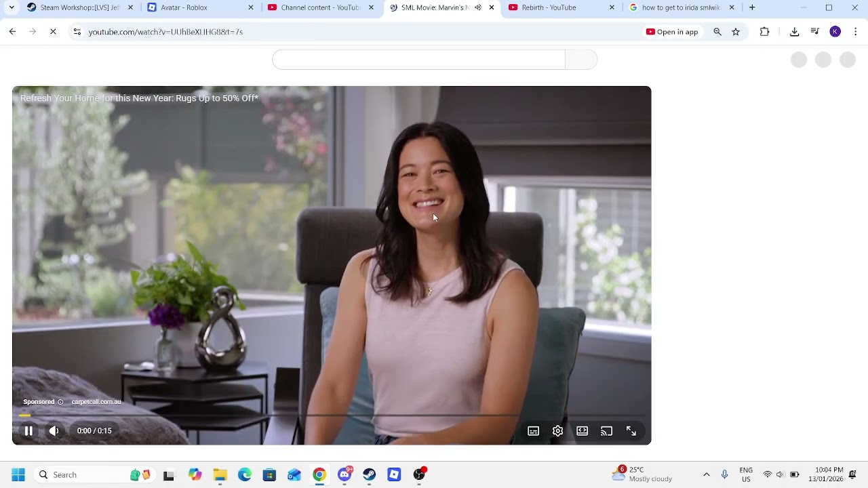Viewport: 868px width, 488px height.
Task: Open ENG US language switcher
Action: (746, 474)
